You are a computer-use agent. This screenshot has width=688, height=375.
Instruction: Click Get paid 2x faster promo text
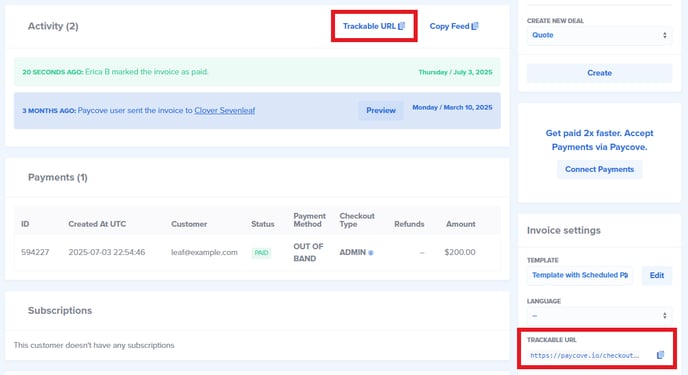pos(599,140)
